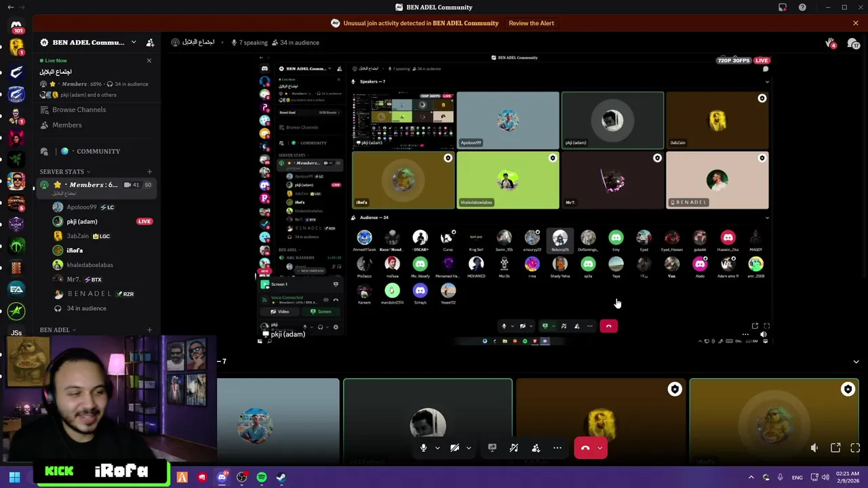Click the Share Your Screen icon
The image size is (868, 488).
coord(492,448)
